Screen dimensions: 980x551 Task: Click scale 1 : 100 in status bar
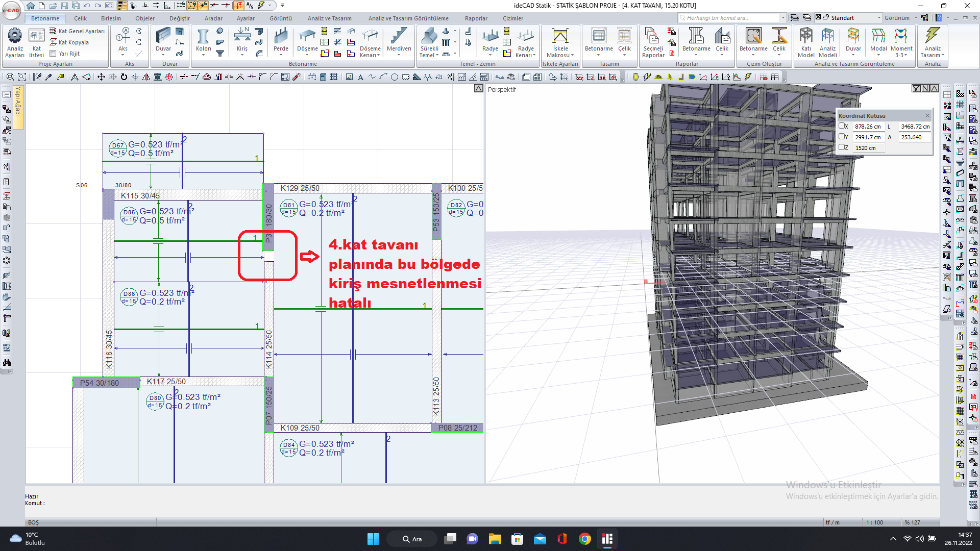(875, 522)
